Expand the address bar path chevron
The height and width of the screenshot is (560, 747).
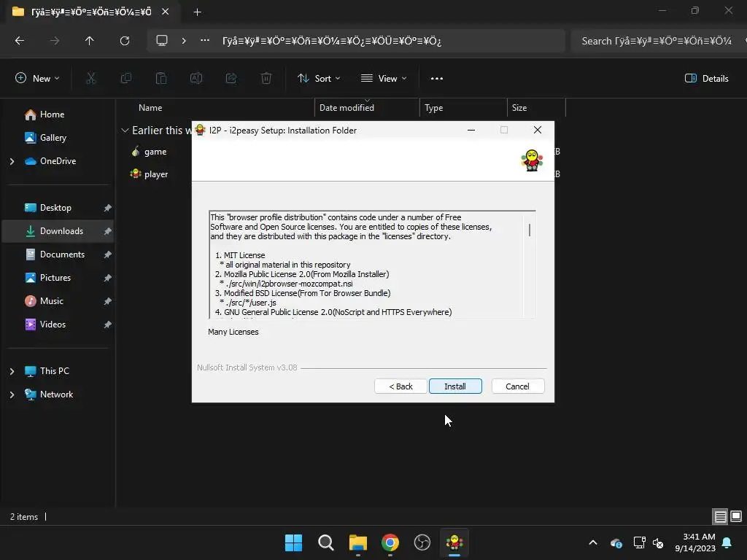pyautogui.click(x=183, y=41)
